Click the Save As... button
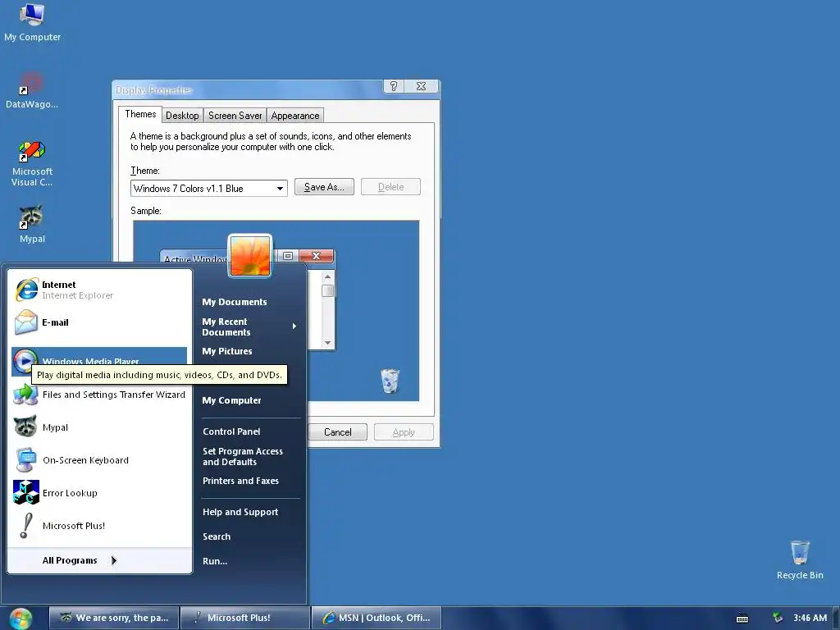This screenshot has height=630, width=840. tap(324, 187)
